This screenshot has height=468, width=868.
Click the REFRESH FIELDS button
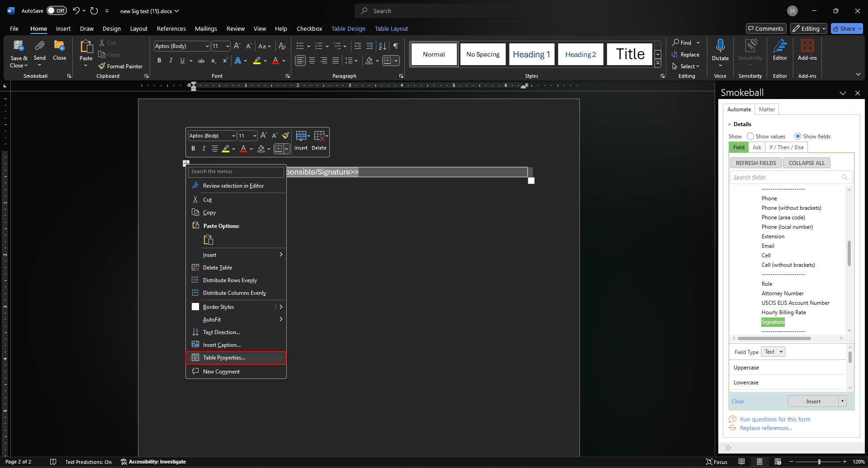(x=755, y=163)
